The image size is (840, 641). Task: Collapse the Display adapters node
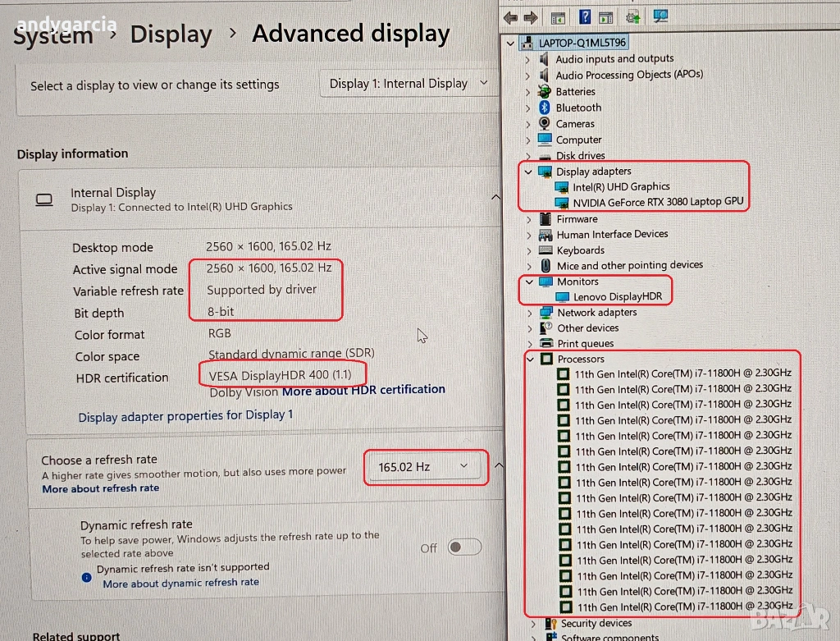(528, 172)
